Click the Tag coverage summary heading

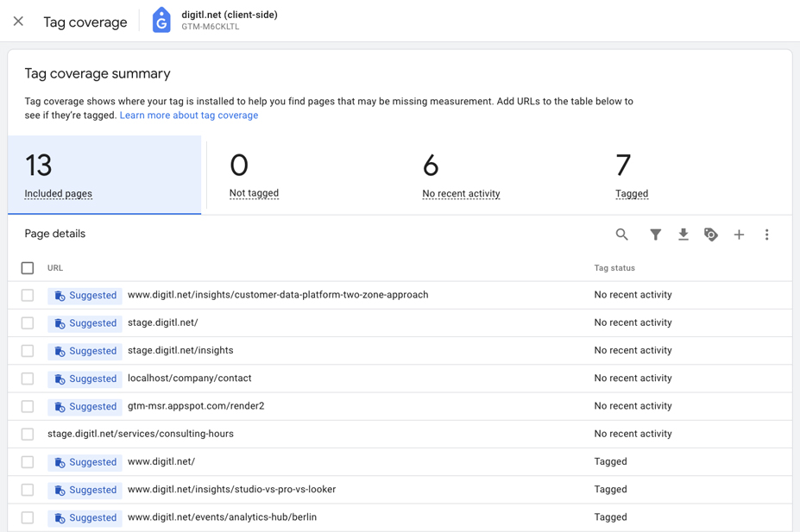[x=98, y=74]
